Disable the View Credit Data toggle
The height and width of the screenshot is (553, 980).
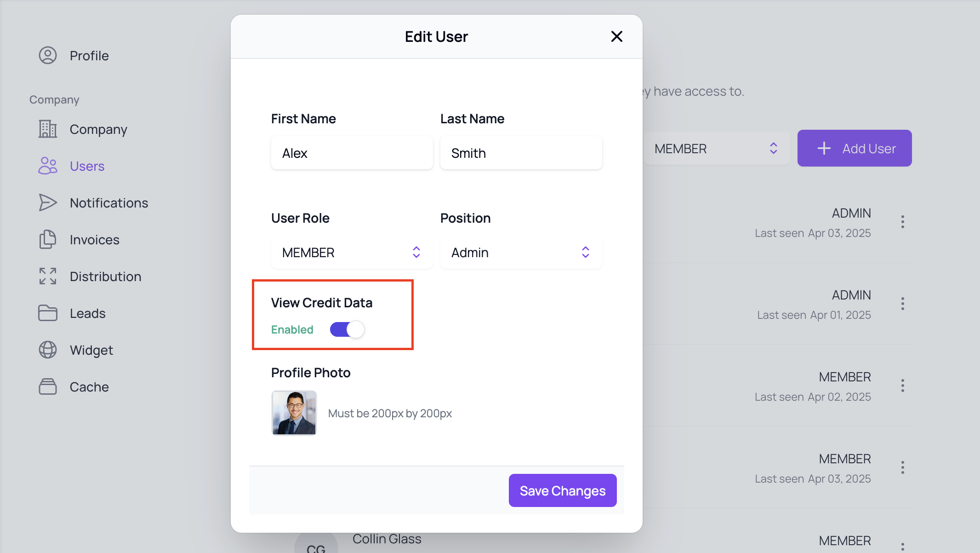click(347, 329)
